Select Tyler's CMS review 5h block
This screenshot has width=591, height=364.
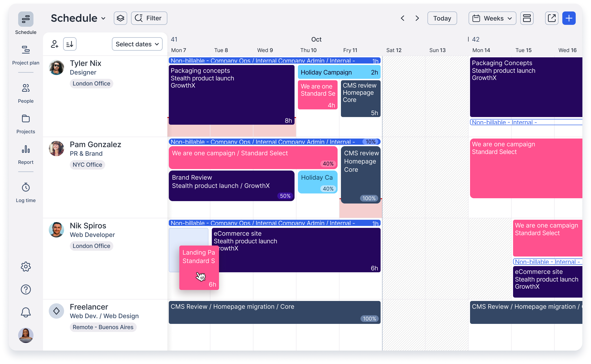pos(361,99)
